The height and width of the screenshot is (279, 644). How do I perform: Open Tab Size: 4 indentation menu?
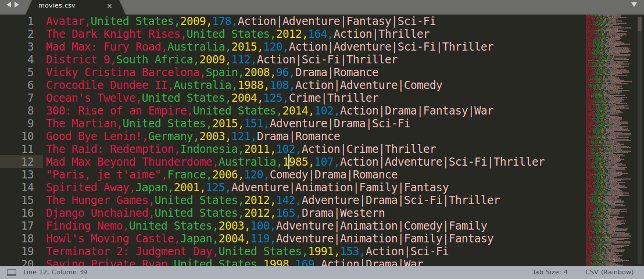tap(550, 273)
